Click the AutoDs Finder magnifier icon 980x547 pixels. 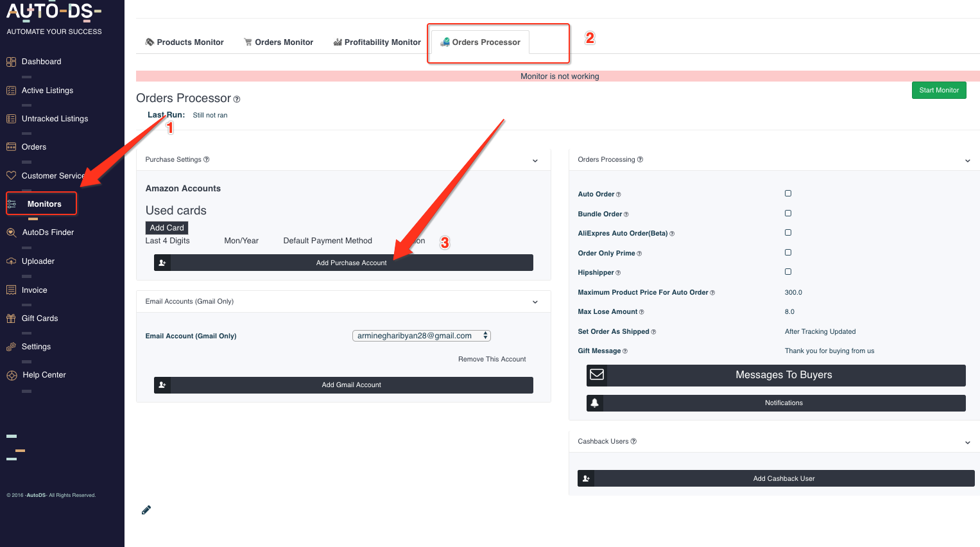(12, 232)
